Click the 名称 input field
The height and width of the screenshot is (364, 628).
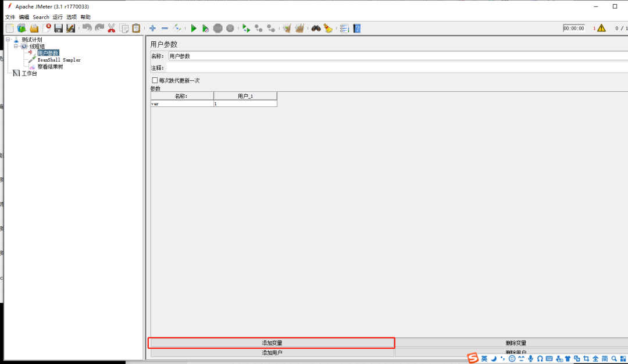point(398,56)
